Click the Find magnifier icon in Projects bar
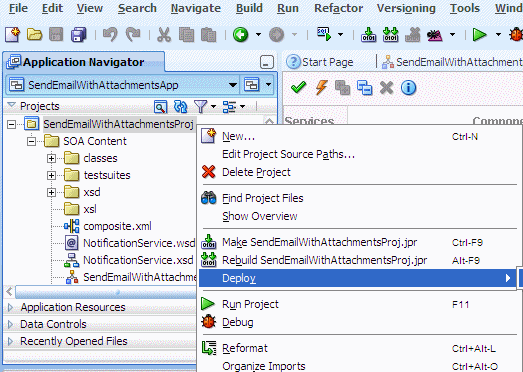The height and width of the screenshot is (372, 523). (x=160, y=107)
